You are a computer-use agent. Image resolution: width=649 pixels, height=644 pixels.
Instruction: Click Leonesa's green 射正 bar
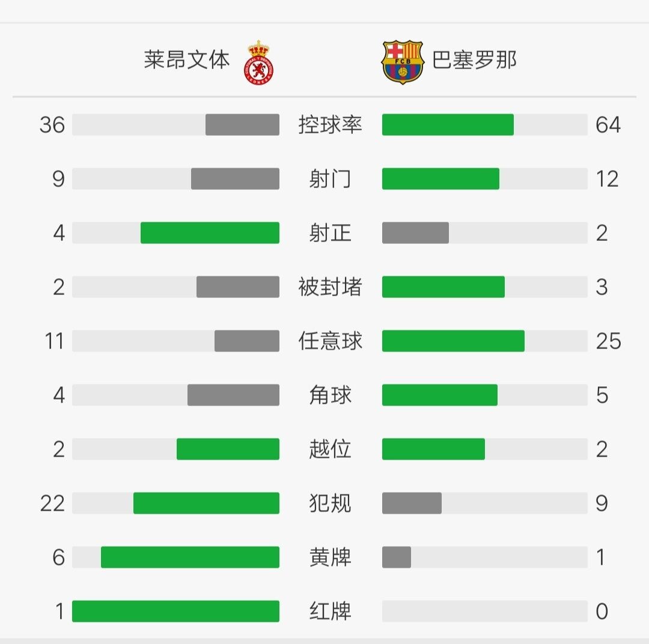click(x=210, y=232)
